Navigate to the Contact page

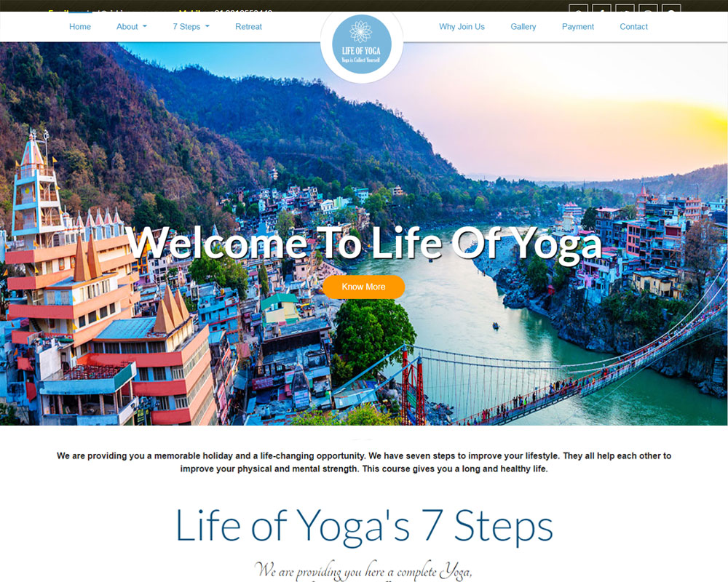[634, 27]
